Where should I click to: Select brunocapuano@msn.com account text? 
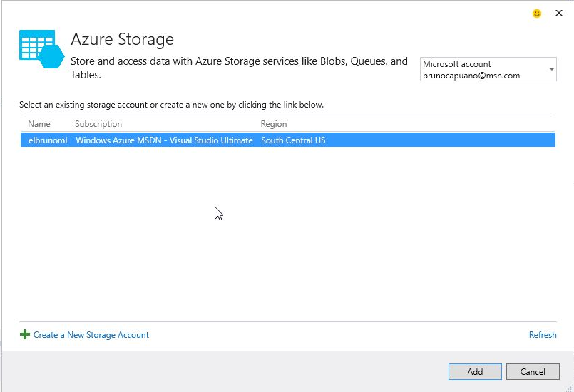coord(471,76)
